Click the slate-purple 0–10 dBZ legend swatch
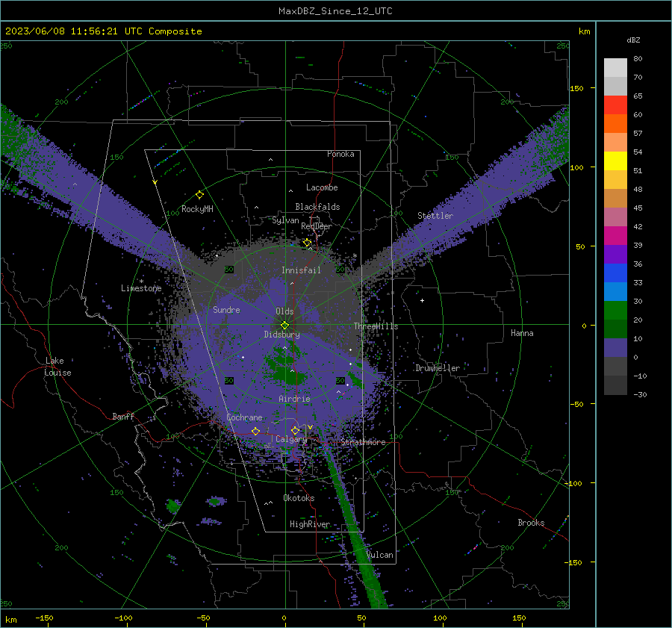Viewport: 672px width, 628px height. click(x=615, y=348)
